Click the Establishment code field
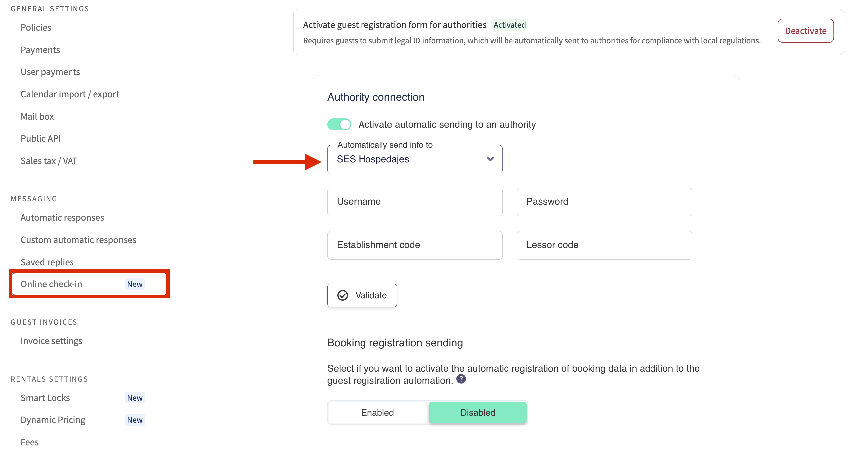This screenshot has width=868, height=458. pos(414,245)
